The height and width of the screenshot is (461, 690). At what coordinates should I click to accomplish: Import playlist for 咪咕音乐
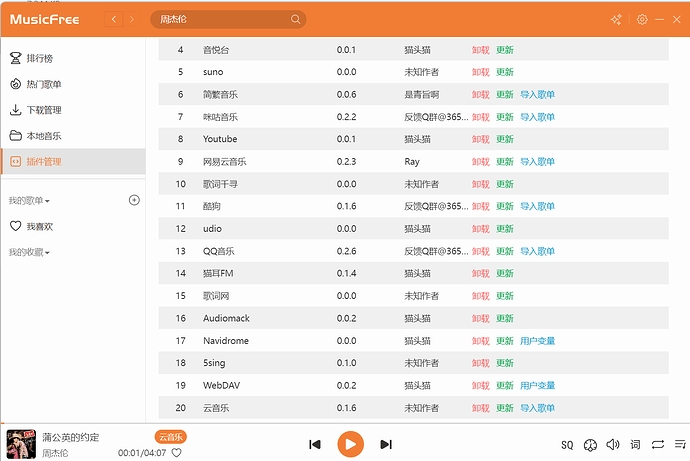click(x=537, y=117)
